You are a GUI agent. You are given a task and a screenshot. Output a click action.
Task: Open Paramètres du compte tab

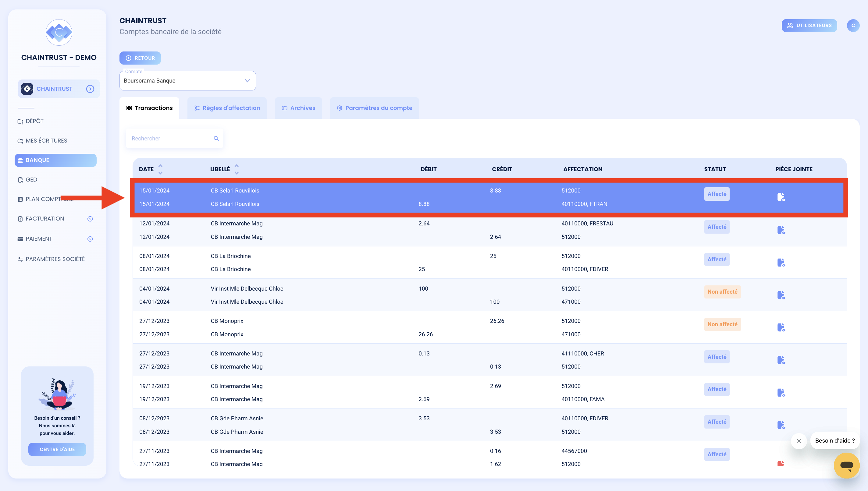tap(375, 108)
